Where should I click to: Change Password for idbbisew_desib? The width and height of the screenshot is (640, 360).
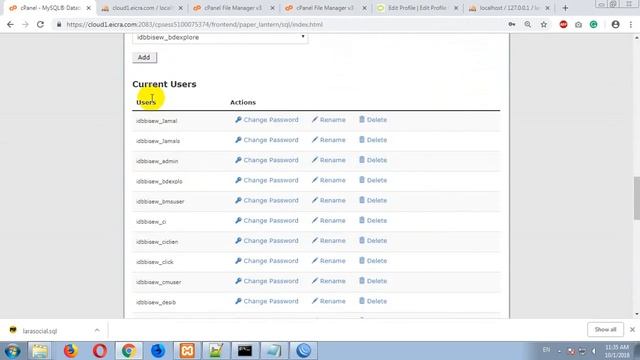tap(267, 301)
